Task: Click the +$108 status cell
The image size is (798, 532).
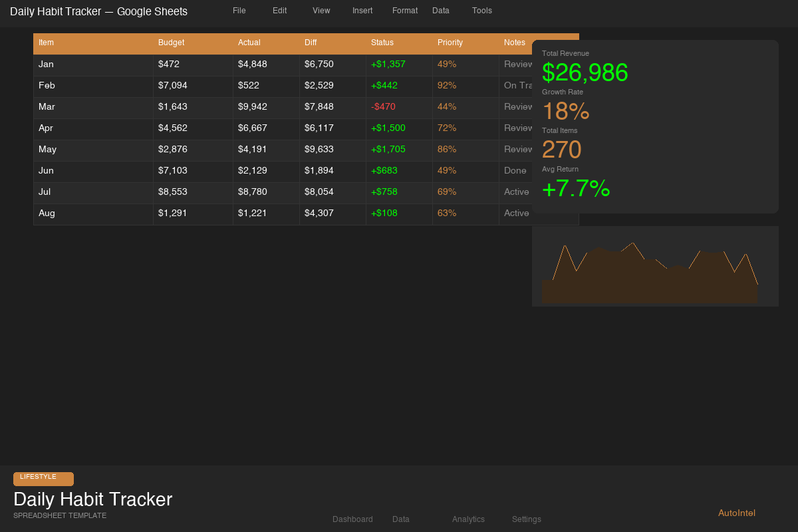Action: click(399, 214)
